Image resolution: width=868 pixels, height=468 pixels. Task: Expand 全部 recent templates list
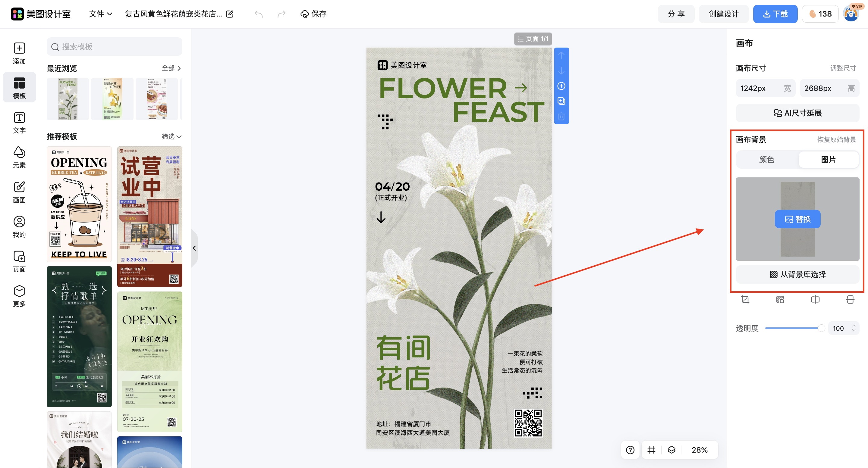click(171, 68)
